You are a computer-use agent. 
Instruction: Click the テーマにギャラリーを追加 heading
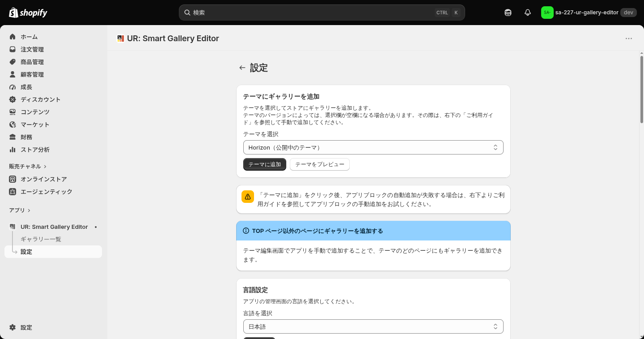pos(281,96)
